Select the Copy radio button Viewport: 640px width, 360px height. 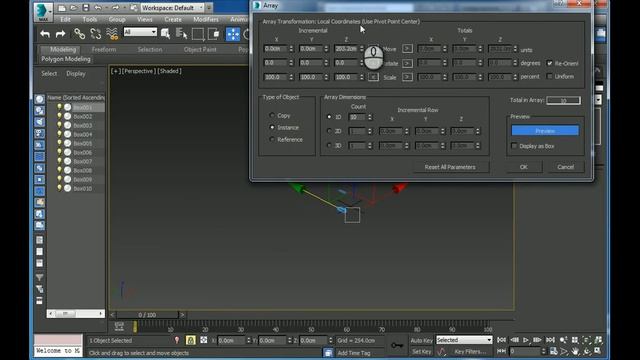272,116
